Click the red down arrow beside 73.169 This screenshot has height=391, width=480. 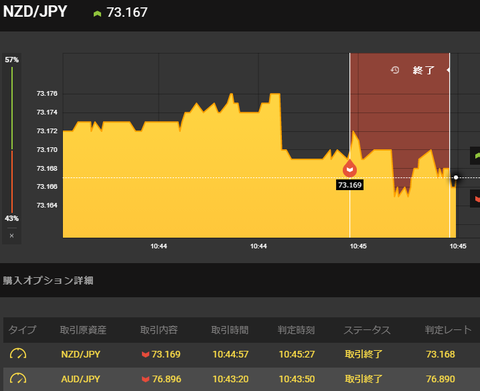point(145,354)
